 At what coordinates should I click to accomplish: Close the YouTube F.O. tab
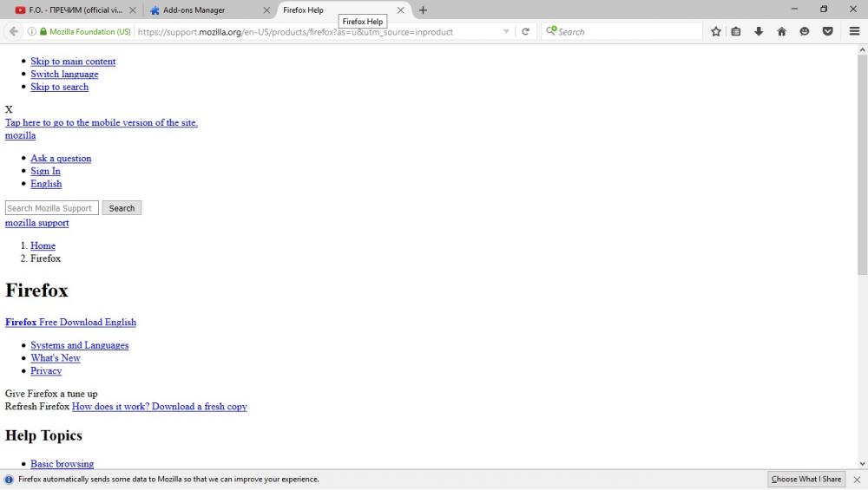[132, 10]
